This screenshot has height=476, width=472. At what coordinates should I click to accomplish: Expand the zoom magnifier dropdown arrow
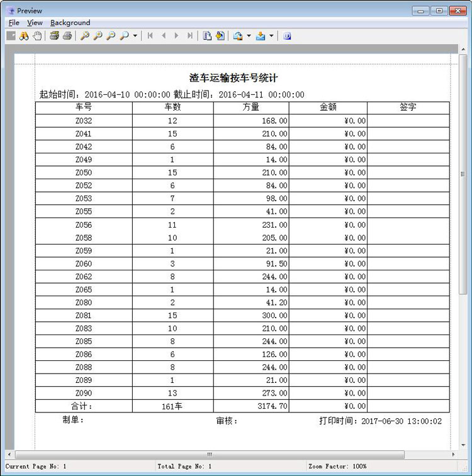coord(135,36)
